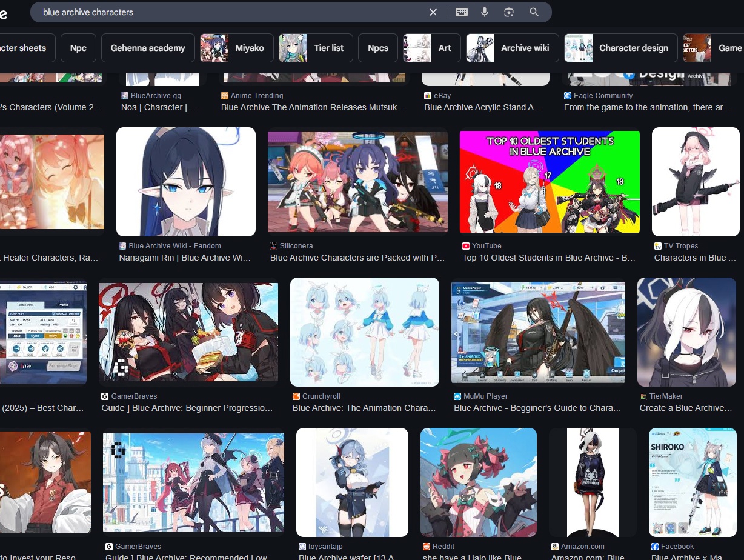Open the Nanagami Rin image result
Viewport: 744px width, 560px height.
(x=186, y=182)
